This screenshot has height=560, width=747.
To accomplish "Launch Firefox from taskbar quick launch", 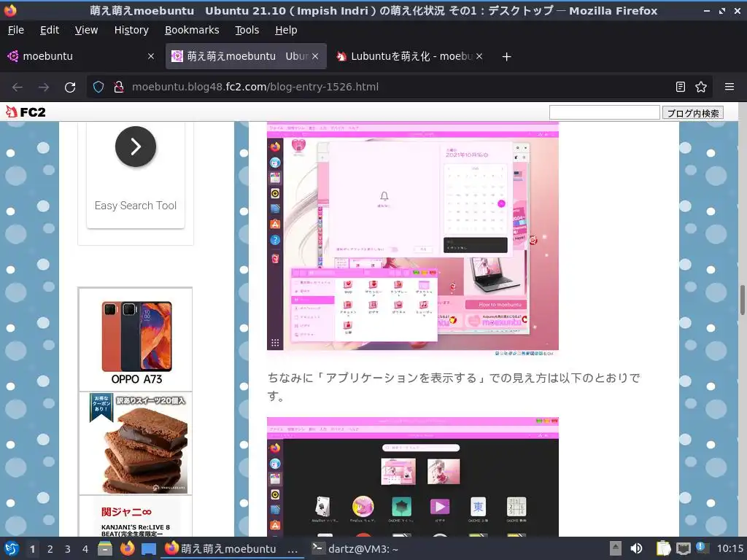I will [127, 549].
